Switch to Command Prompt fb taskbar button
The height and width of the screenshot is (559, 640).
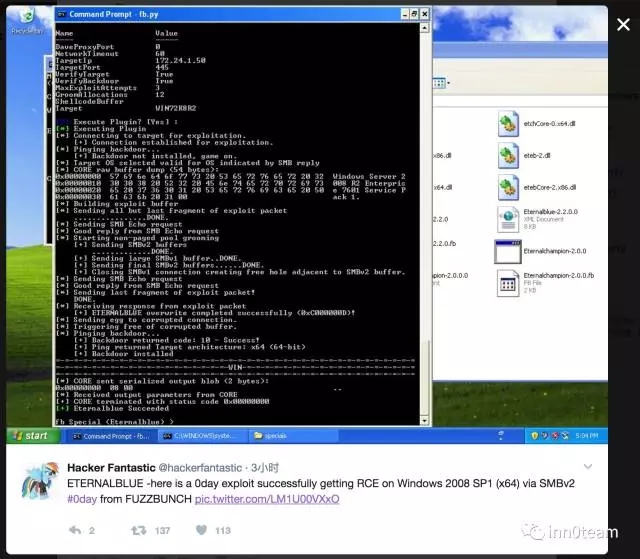111,436
